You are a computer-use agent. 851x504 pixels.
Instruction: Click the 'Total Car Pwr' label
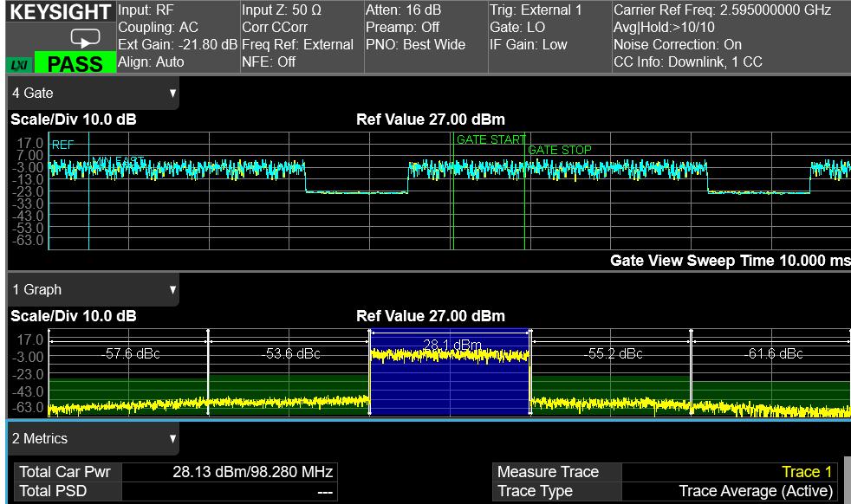pyautogui.click(x=65, y=472)
